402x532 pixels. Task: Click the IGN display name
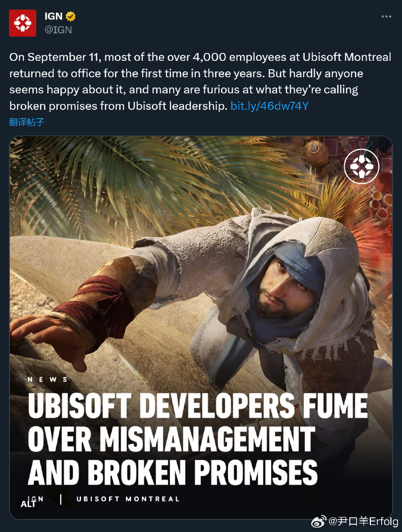pyautogui.click(x=53, y=16)
